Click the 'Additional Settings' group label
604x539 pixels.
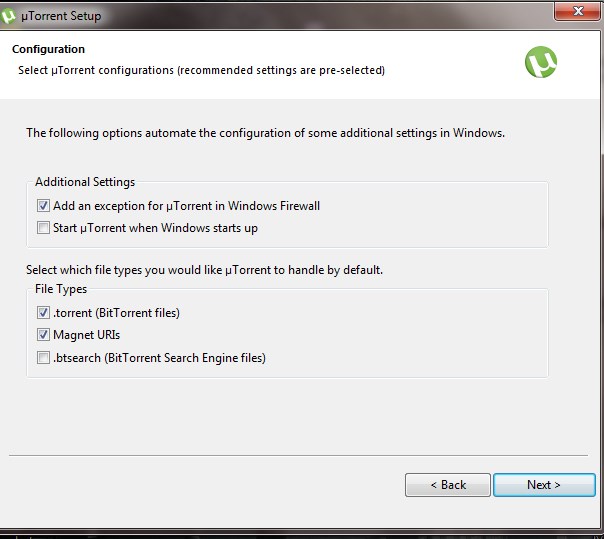point(85,182)
